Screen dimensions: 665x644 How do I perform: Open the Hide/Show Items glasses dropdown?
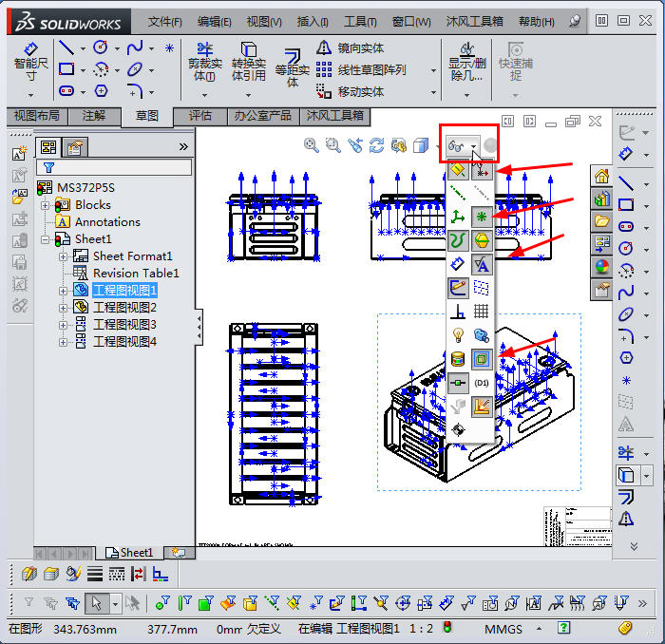[x=460, y=145]
